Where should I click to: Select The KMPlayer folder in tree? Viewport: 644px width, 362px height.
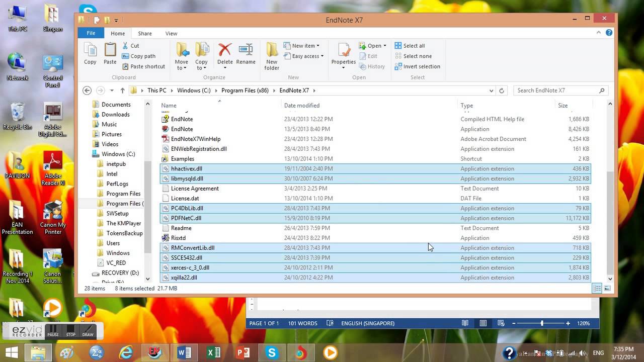pyautogui.click(x=123, y=223)
